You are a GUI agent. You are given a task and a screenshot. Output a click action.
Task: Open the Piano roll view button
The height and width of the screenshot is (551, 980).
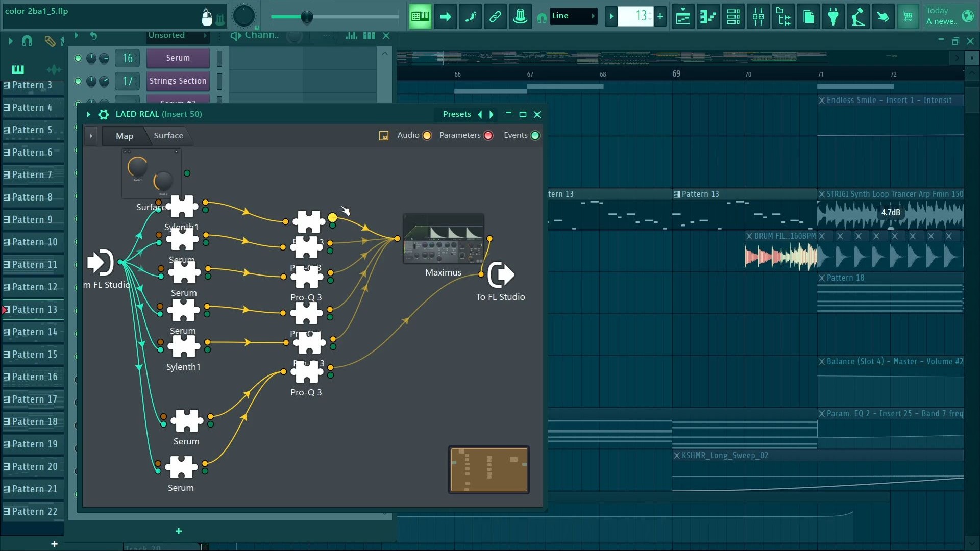(708, 16)
